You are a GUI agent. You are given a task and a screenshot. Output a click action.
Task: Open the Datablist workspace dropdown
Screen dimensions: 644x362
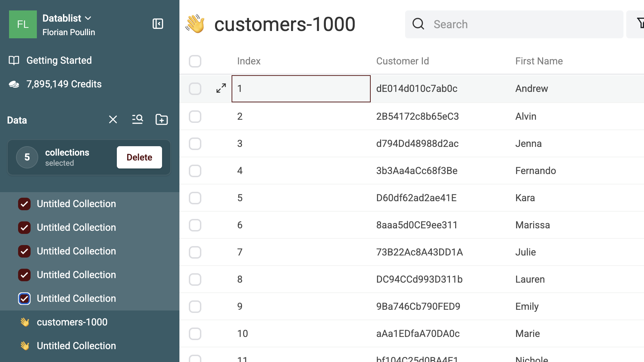tap(67, 18)
